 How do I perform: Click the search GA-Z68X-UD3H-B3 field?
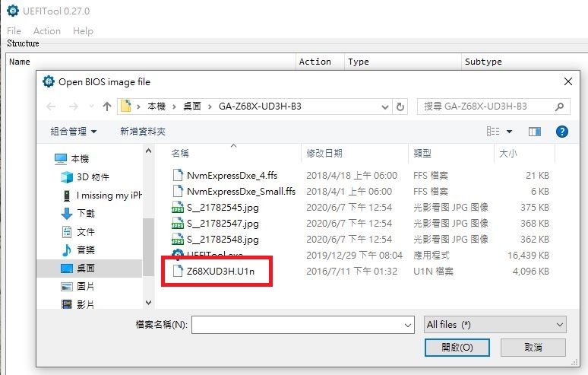[x=494, y=106]
